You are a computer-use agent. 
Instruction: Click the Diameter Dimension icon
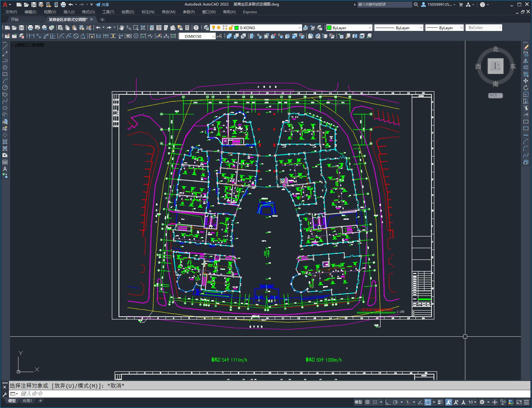click(x=76, y=36)
